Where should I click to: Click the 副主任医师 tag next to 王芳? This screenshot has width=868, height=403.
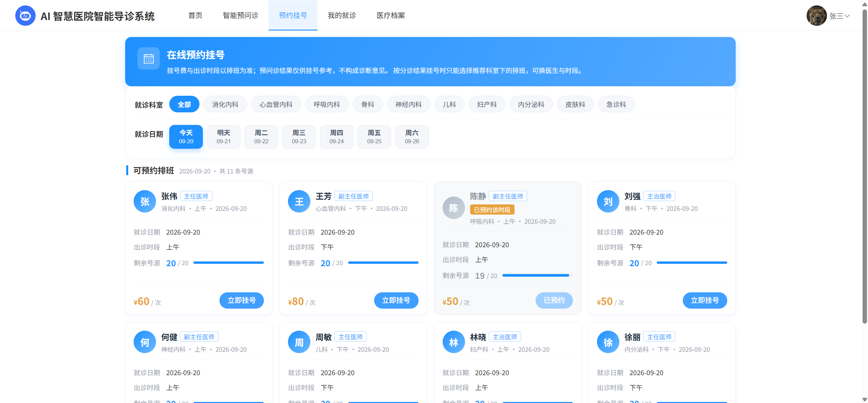[353, 196]
